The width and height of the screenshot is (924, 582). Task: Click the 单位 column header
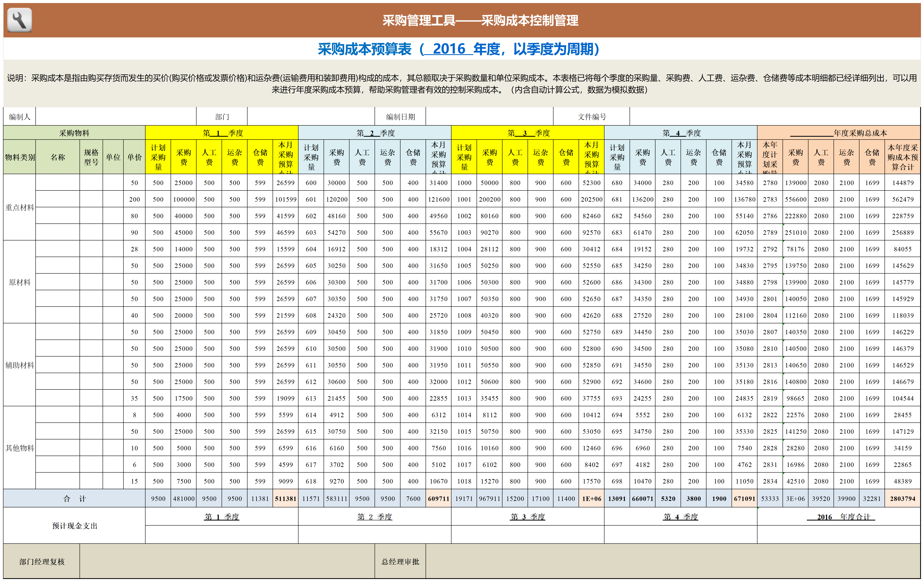[113, 157]
